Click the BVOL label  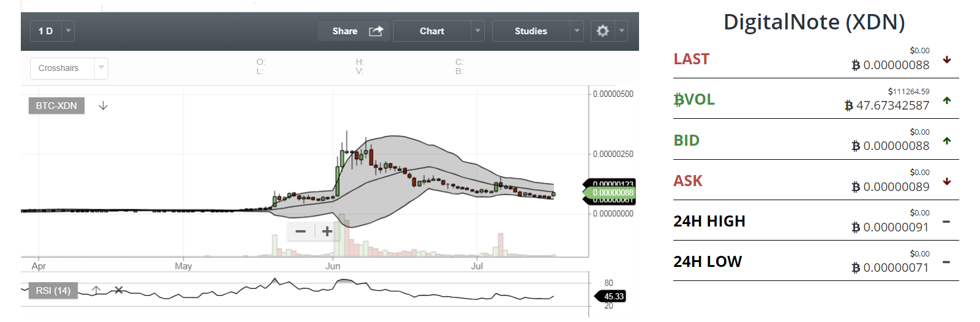click(694, 99)
